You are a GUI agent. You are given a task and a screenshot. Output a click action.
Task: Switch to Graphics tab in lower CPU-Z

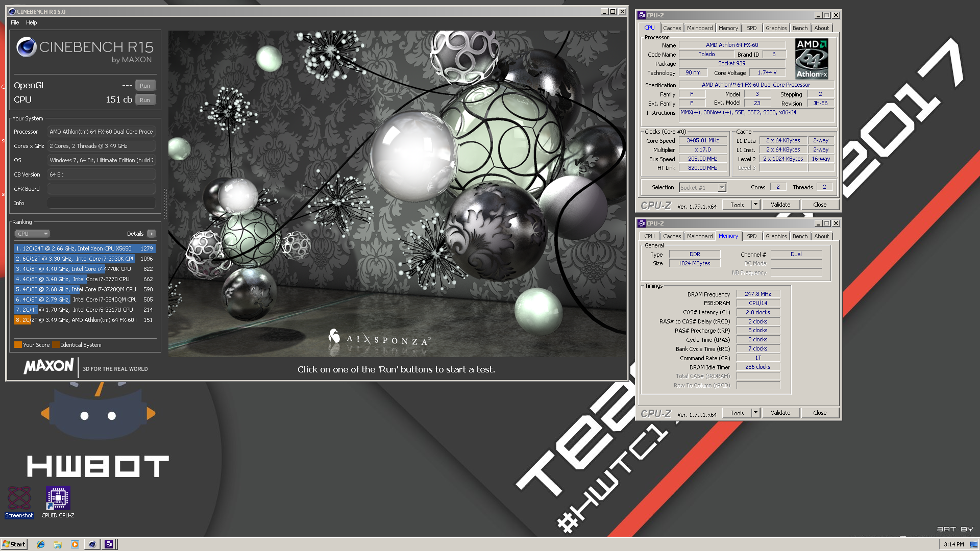coord(776,236)
